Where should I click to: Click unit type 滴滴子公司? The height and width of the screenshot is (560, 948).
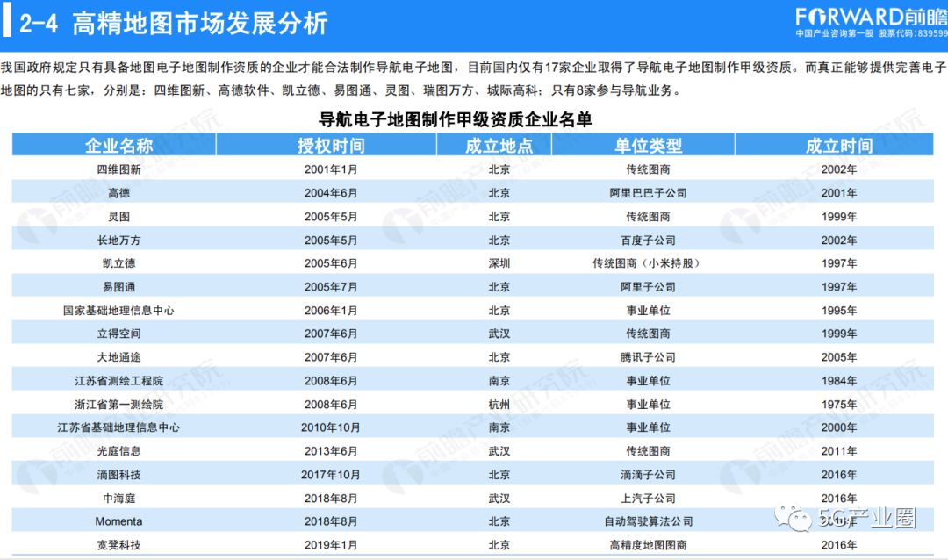[648, 475]
